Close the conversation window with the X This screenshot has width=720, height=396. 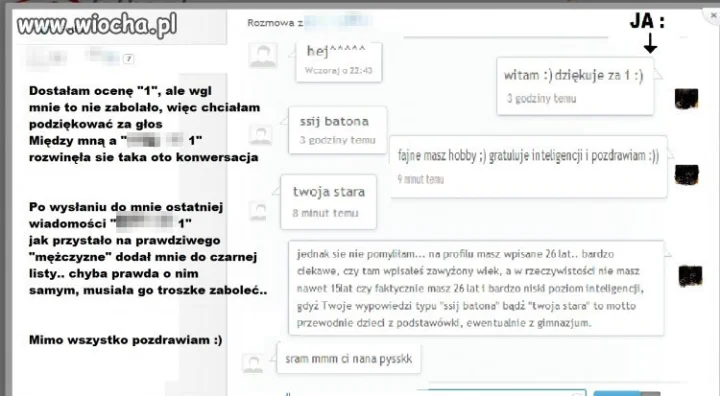[x=713, y=15]
